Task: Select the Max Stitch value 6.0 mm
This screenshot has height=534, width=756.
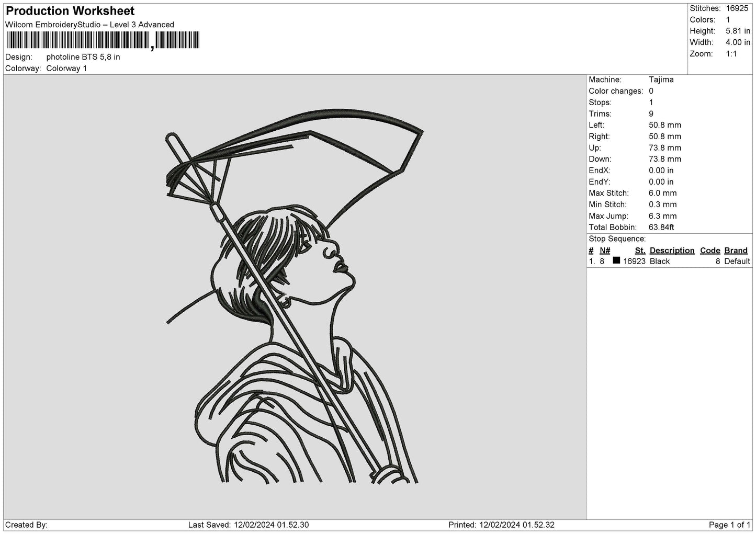Action: point(663,193)
